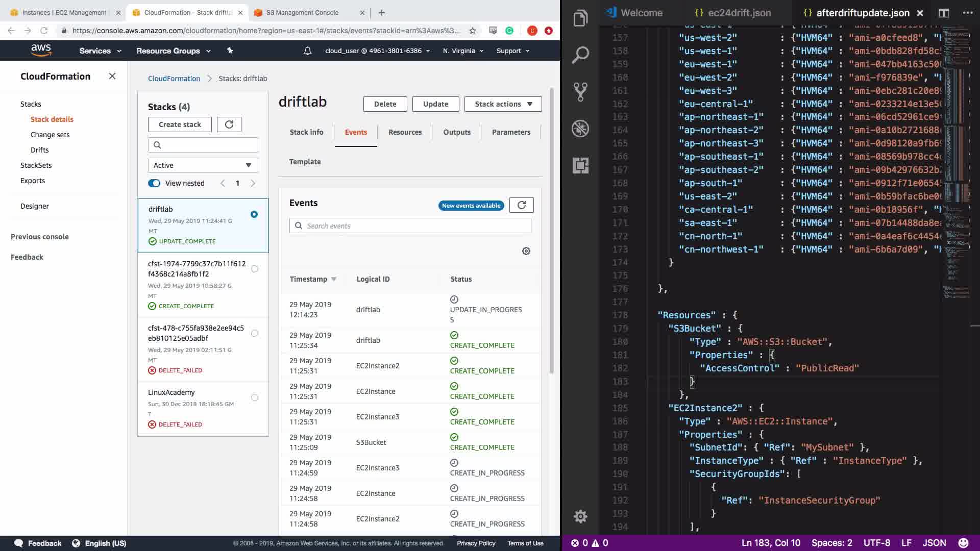Image resolution: width=980 pixels, height=551 pixels.
Task: Select the LinuxAcademy stack radio button
Action: click(255, 397)
